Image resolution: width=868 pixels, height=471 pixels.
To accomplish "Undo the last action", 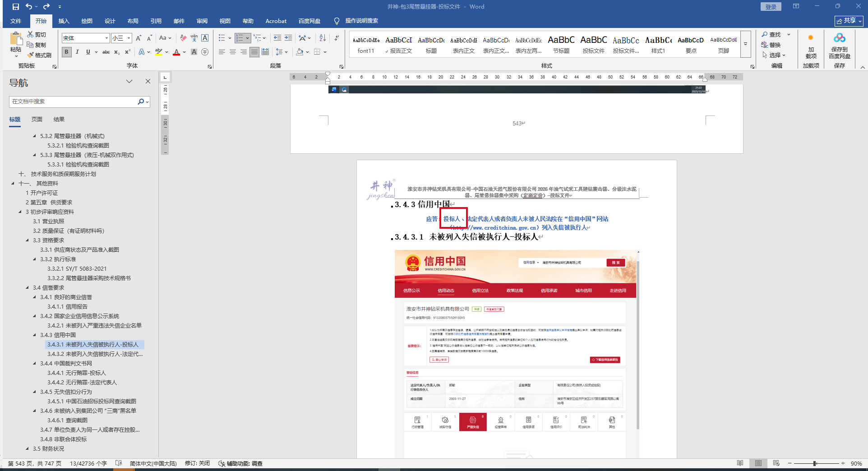I will (29, 7).
